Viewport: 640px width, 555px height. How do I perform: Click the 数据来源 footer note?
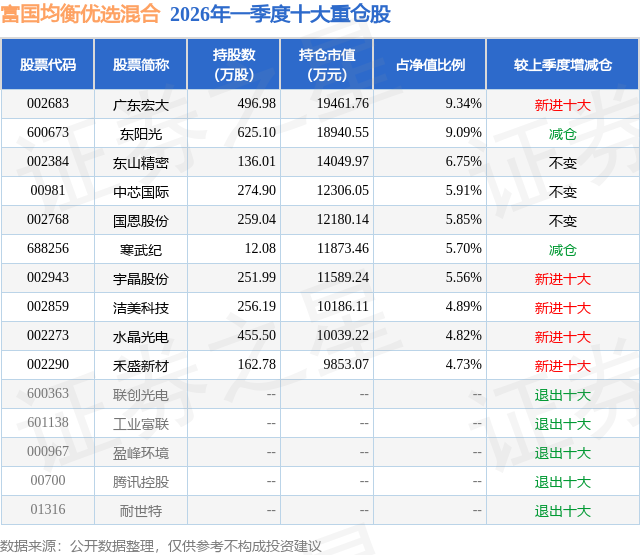click(x=161, y=546)
